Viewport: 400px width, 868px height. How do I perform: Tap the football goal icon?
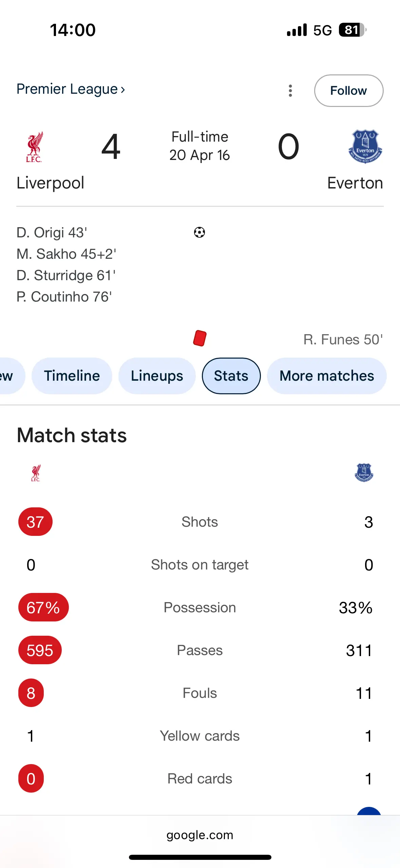point(199,233)
